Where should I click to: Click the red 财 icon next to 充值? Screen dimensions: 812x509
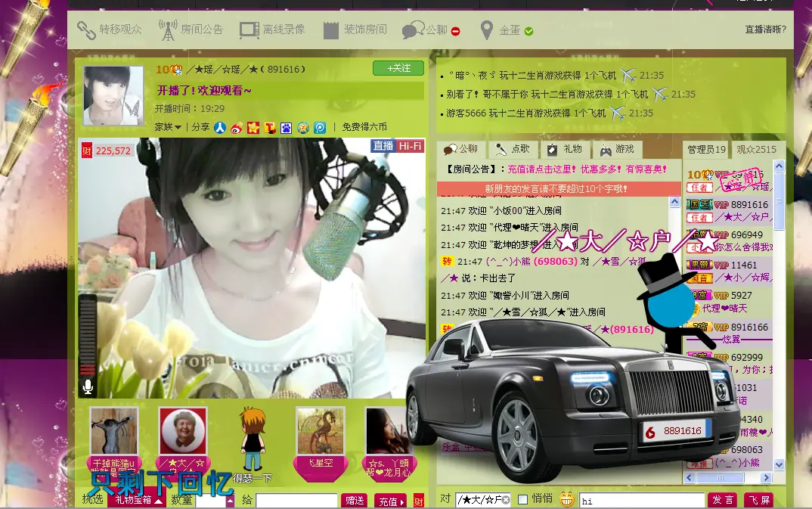[418, 501]
